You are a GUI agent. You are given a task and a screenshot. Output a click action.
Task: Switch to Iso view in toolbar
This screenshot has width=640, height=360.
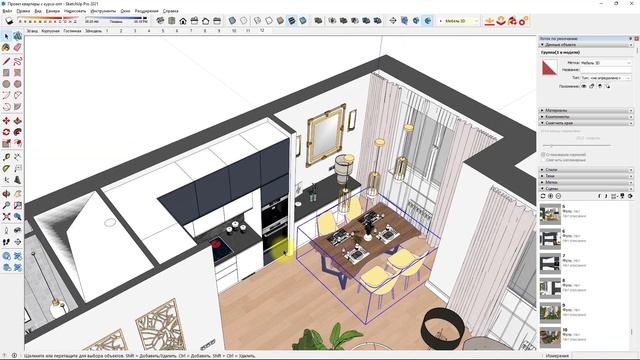click(160, 20)
